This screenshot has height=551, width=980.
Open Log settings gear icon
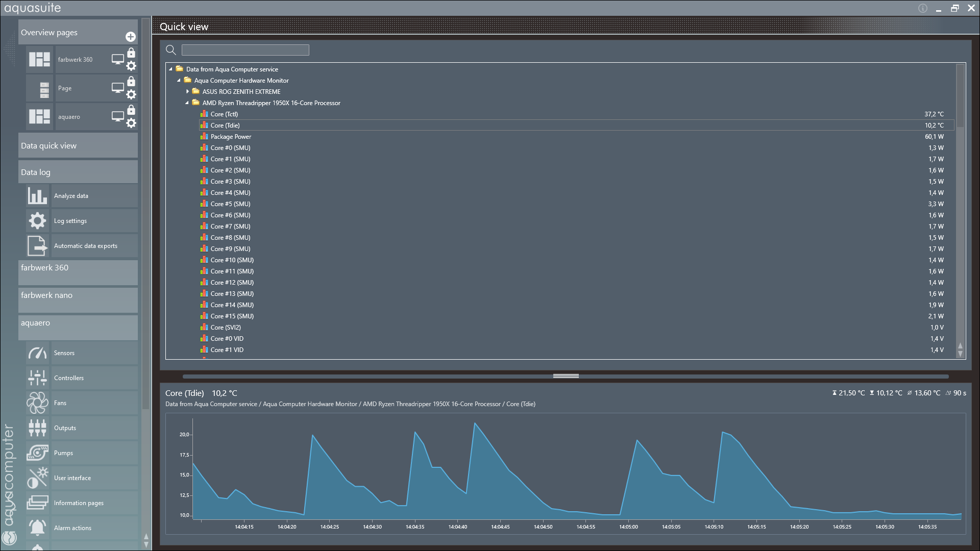tap(37, 221)
